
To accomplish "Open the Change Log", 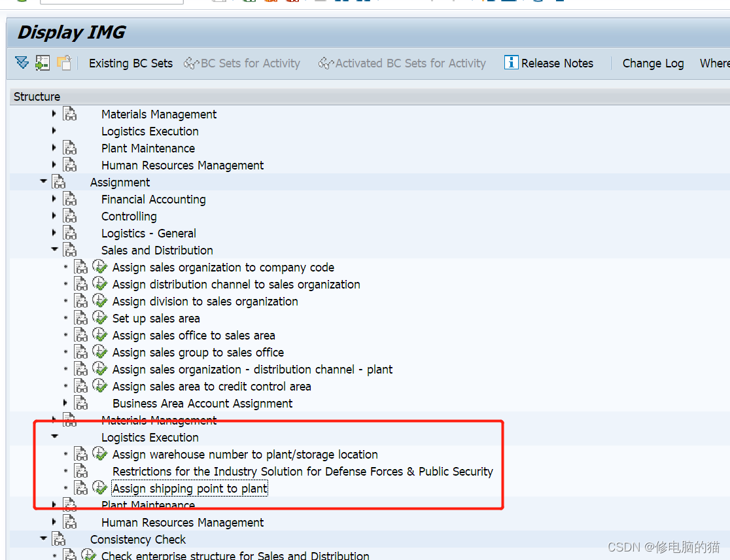I will [653, 63].
